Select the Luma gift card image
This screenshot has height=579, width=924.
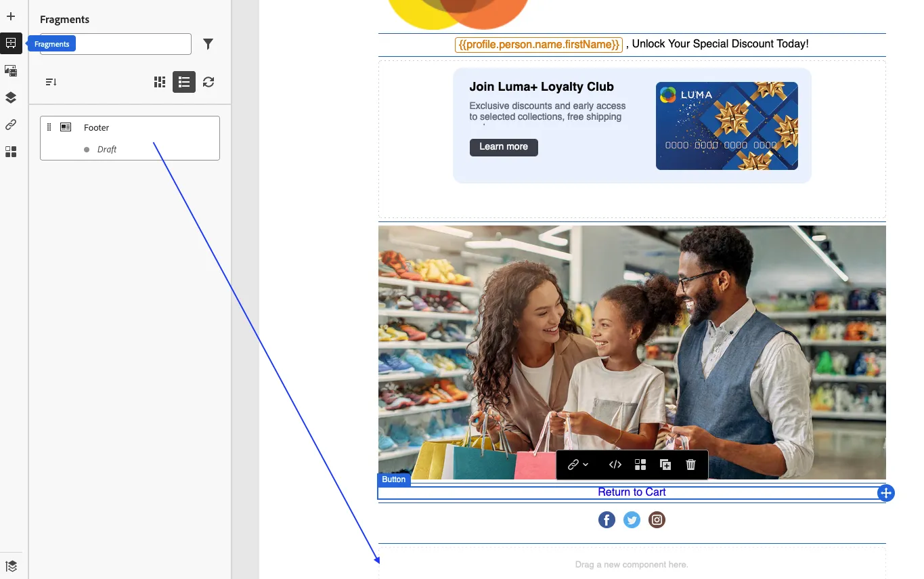[727, 126]
